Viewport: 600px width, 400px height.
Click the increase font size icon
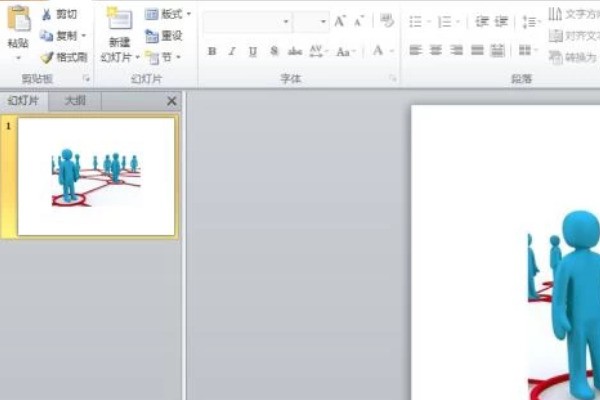coord(340,21)
